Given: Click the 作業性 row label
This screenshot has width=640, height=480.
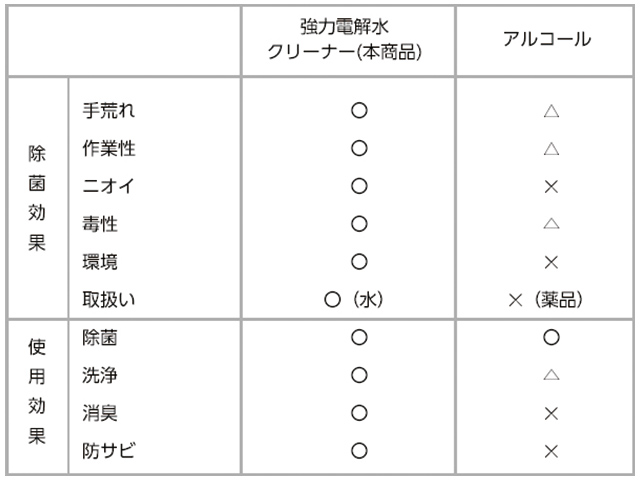Looking at the screenshot, I should tap(108, 149).
